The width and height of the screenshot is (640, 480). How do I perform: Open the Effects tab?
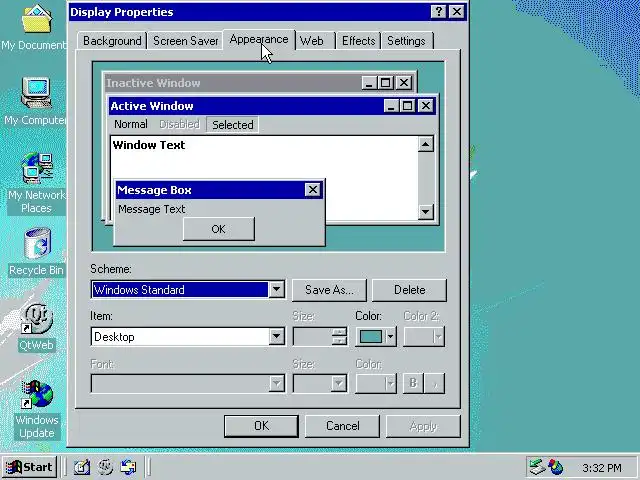[x=358, y=41]
